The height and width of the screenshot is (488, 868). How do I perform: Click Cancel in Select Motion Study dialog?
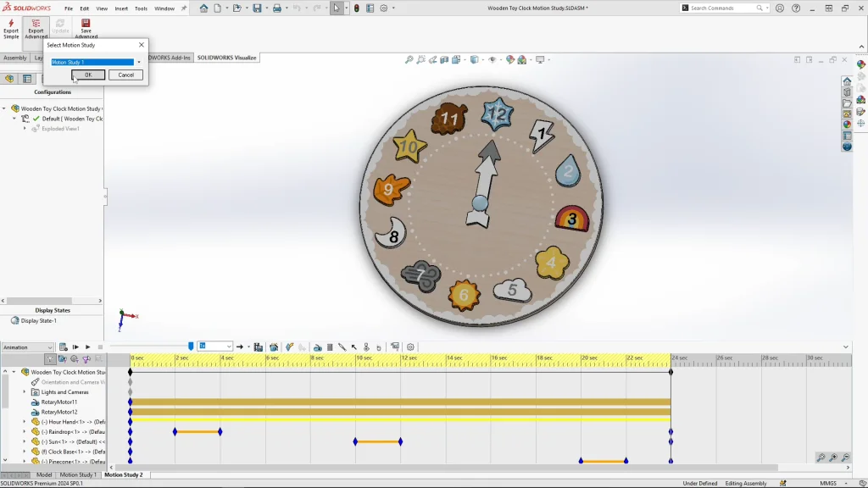point(125,75)
